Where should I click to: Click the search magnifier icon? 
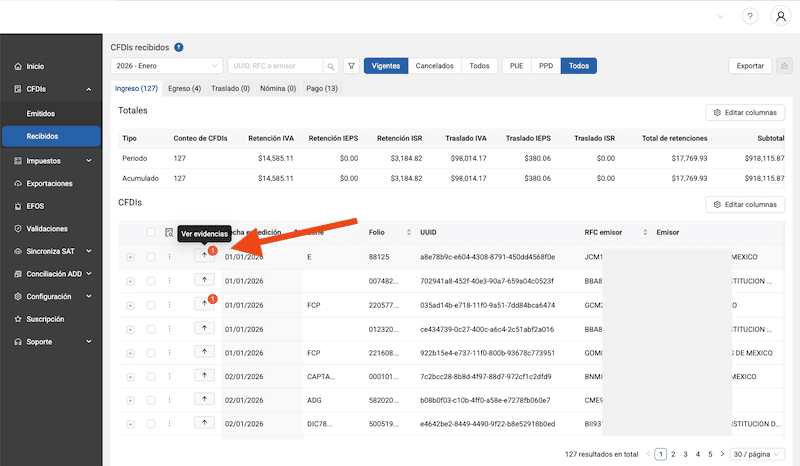pos(331,66)
